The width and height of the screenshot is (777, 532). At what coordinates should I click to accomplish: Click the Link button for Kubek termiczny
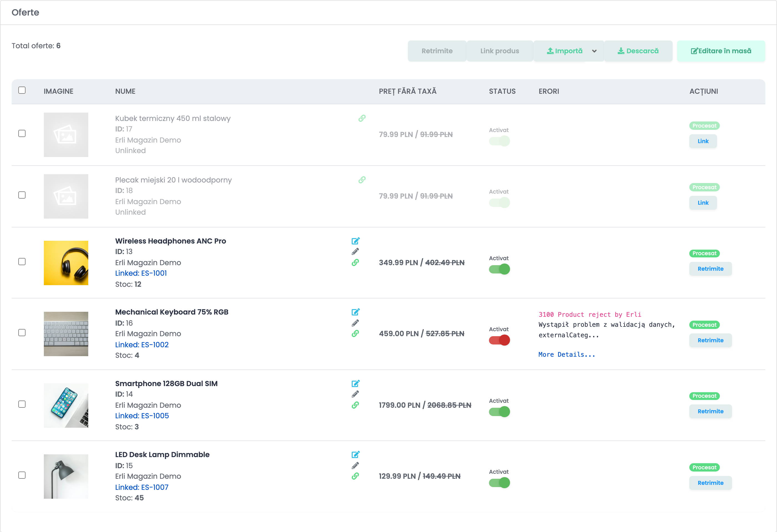[703, 141]
